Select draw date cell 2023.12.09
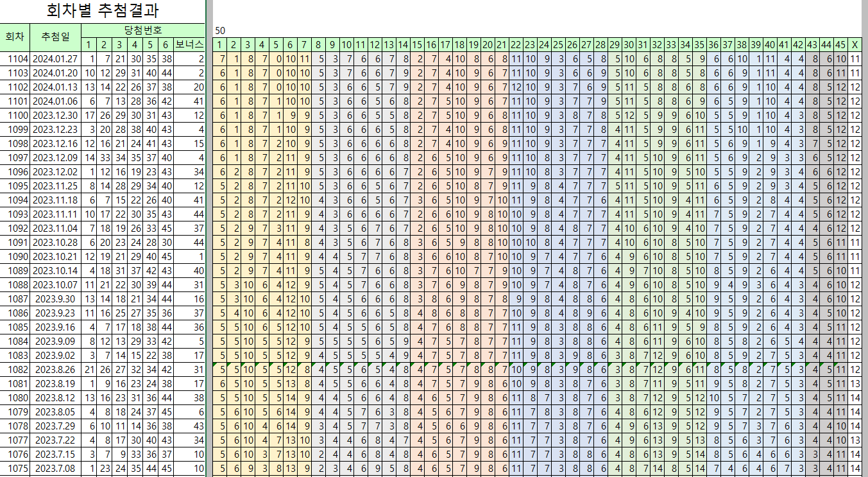Screen dimensions: 868x477 (x=55, y=158)
